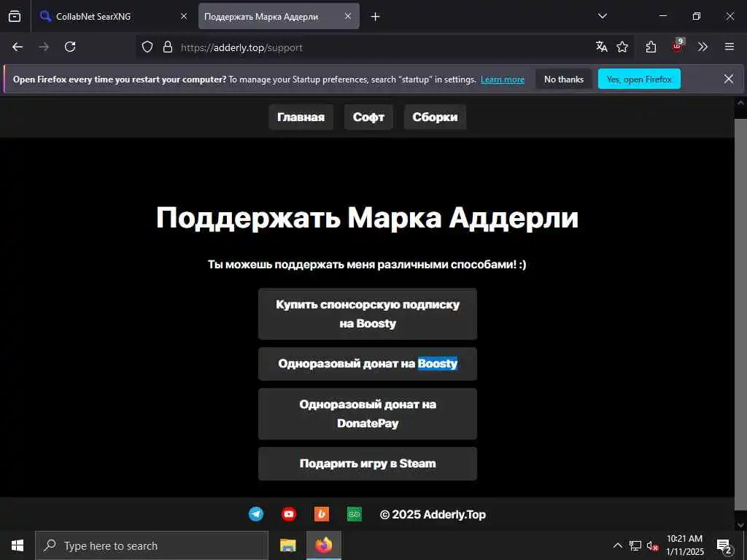Go back to the previous page

point(18,47)
